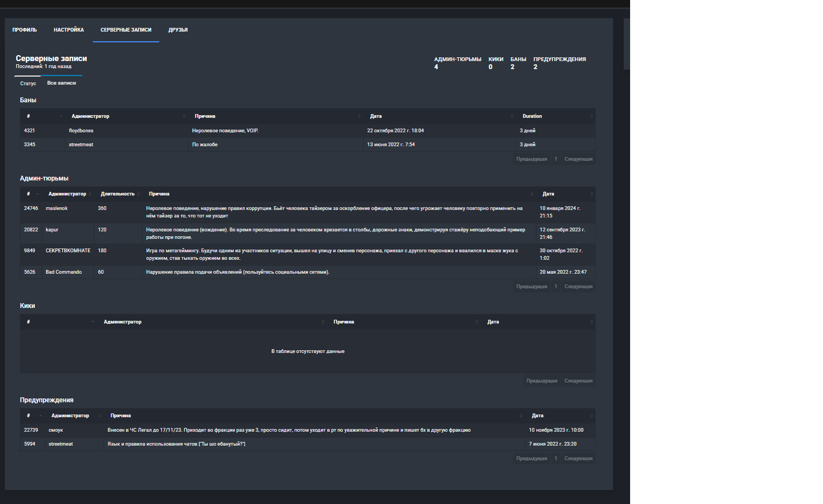Sort Кики table by # column arrow

(x=92, y=322)
